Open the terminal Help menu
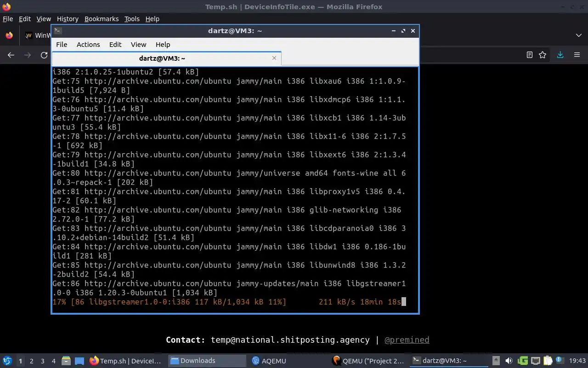Viewport: 588px width, 368px height. pyautogui.click(x=163, y=45)
